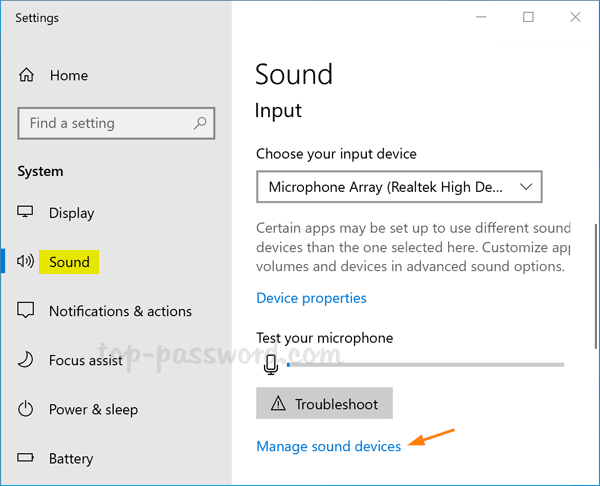Focus the Find a setting search box

pos(105,123)
